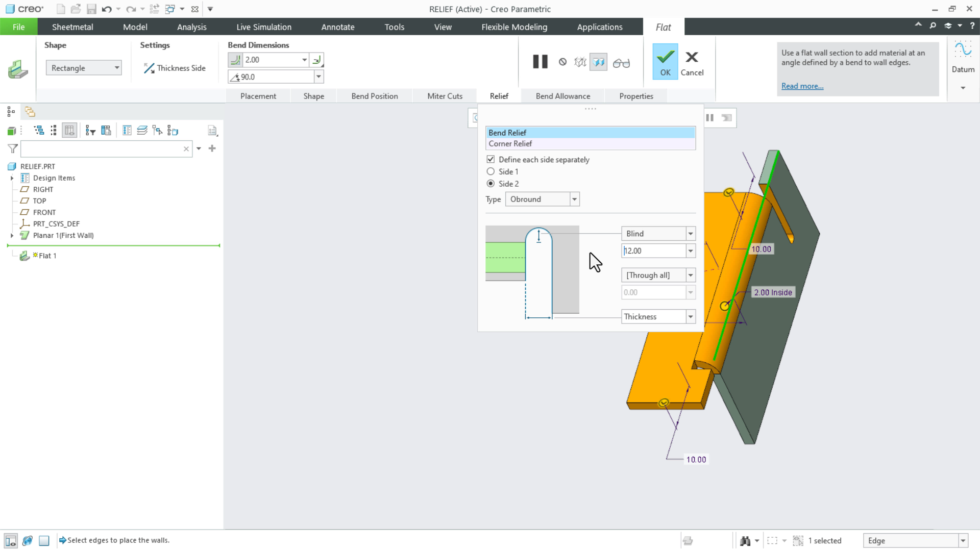Select the Side 2 radio button
This screenshot has width=980, height=551.
pos(491,184)
